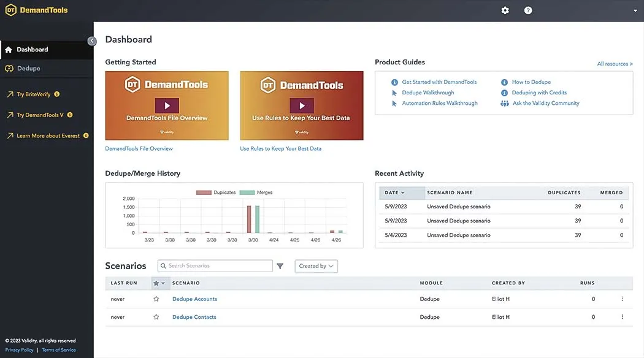
Task: Open the help question mark icon
Action: coord(528,10)
